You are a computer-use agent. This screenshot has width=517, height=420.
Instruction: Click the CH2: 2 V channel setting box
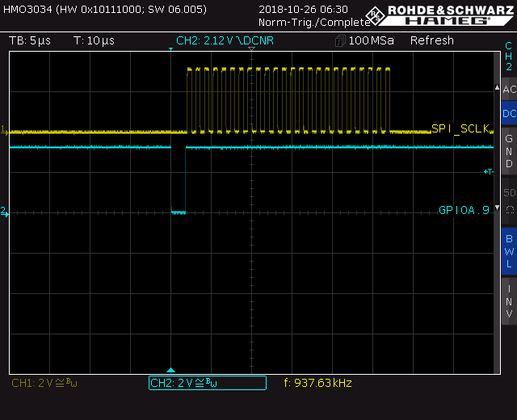[x=208, y=383]
